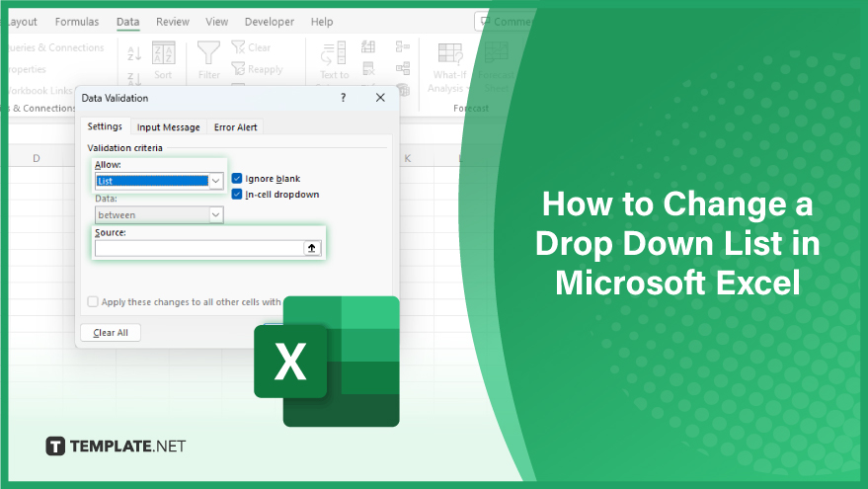Click the Sort Z to A icon

coord(134,78)
